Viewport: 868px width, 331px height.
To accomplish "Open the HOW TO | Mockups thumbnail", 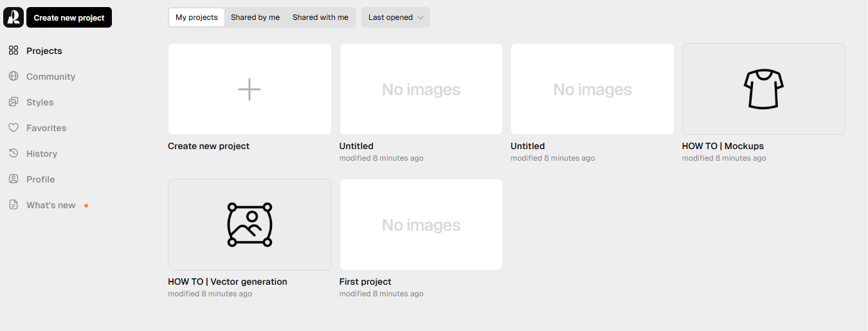I will [763, 89].
